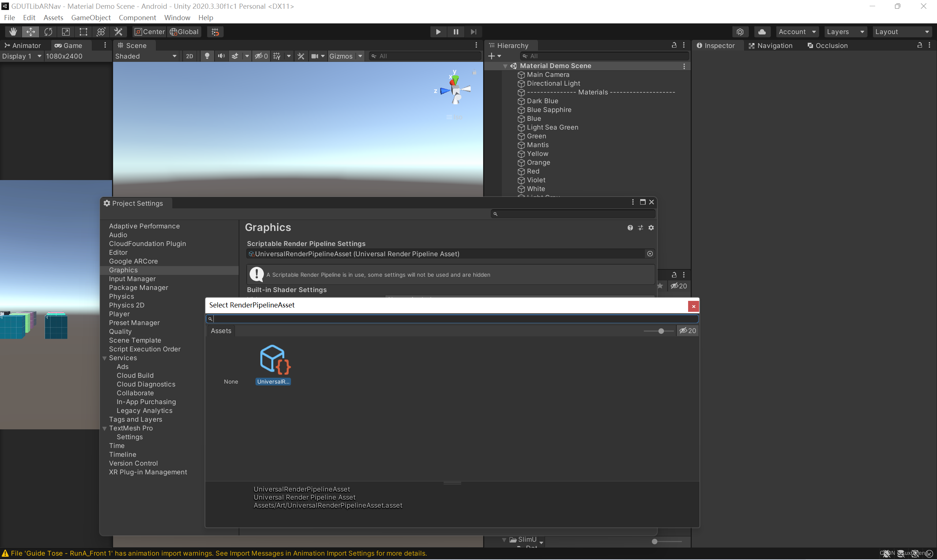Open Graphics settings preset icon

pos(641,228)
